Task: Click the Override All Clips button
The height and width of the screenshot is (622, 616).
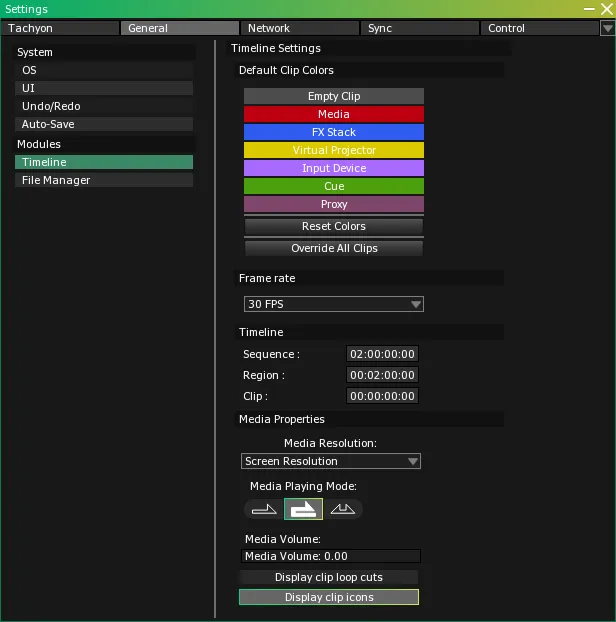Action: tap(334, 248)
